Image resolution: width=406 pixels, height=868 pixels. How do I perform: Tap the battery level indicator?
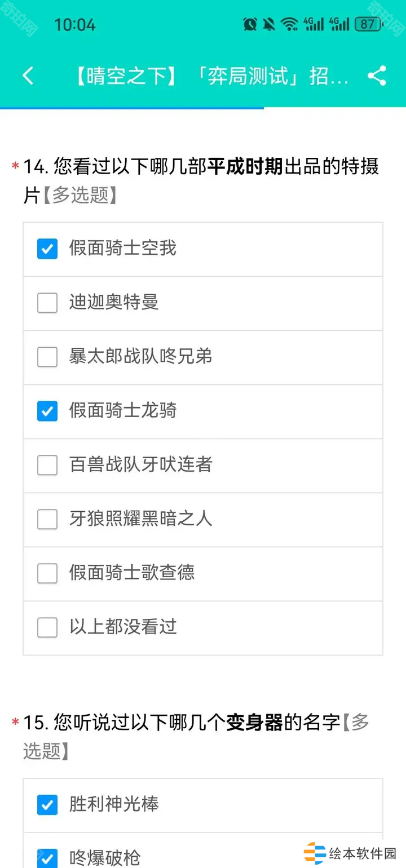[x=368, y=24]
